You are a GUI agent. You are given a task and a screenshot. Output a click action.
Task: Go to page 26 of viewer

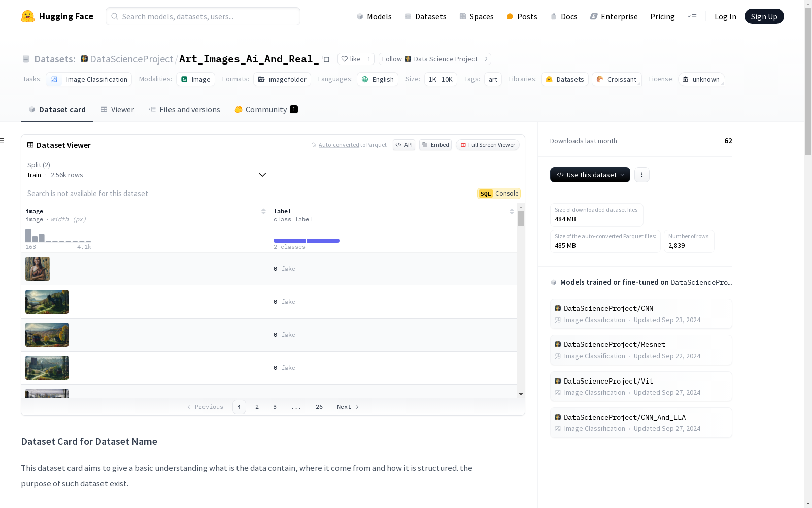click(x=319, y=407)
